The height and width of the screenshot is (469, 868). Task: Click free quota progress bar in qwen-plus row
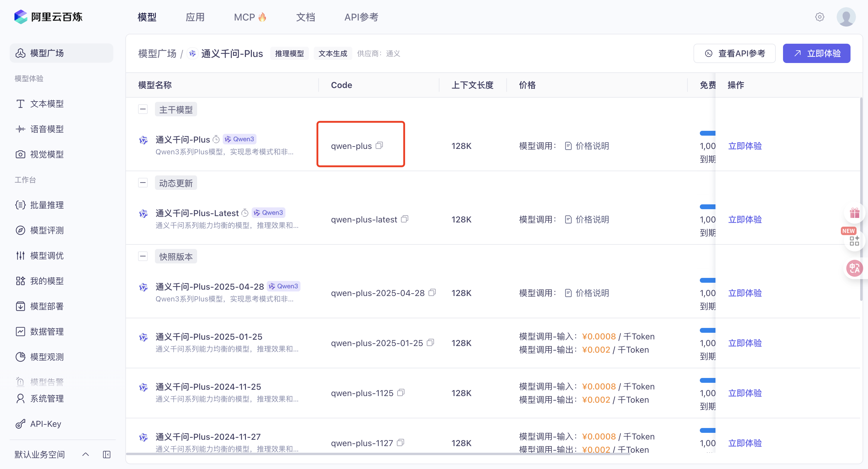coord(707,133)
